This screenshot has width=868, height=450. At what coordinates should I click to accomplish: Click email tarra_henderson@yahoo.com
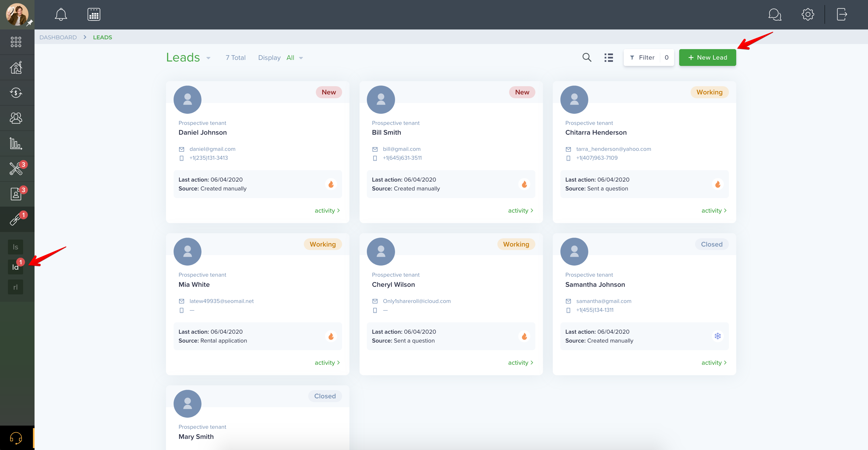614,149
